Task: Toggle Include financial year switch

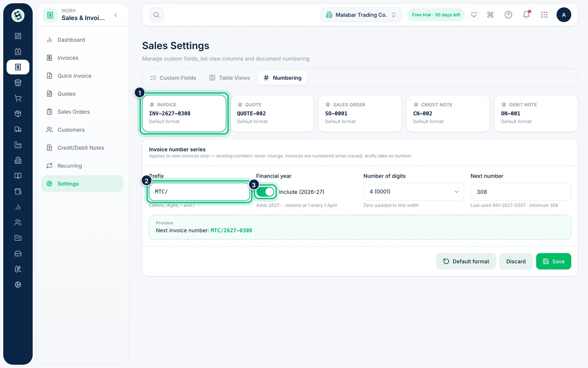Action: [x=265, y=192]
